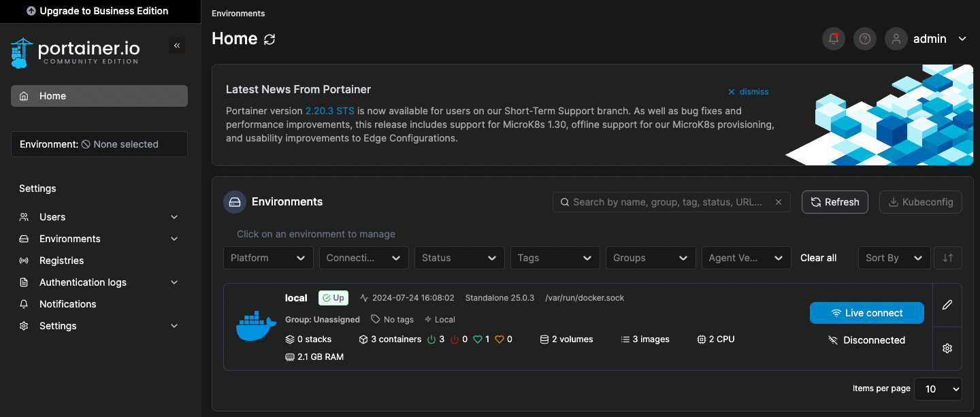The width and height of the screenshot is (980, 417).
Task: Collapse the sidebar with double-chevron icon
Action: [177, 46]
